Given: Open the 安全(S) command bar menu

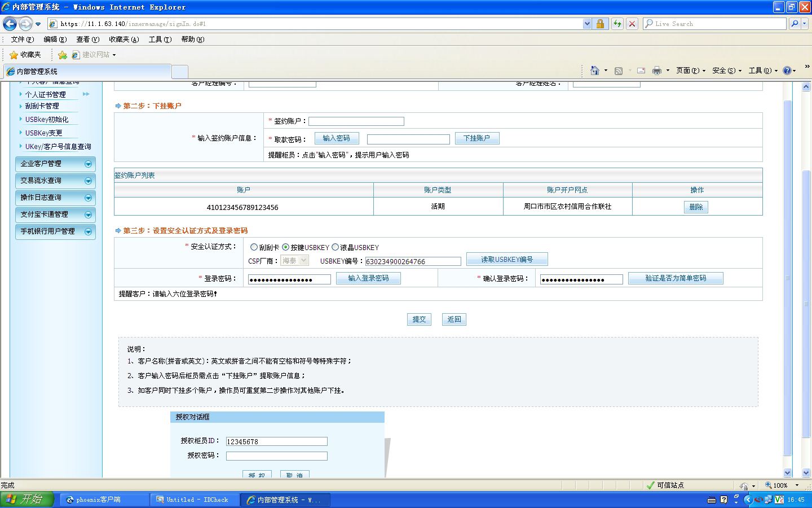Looking at the screenshot, I should pos(727,71).
